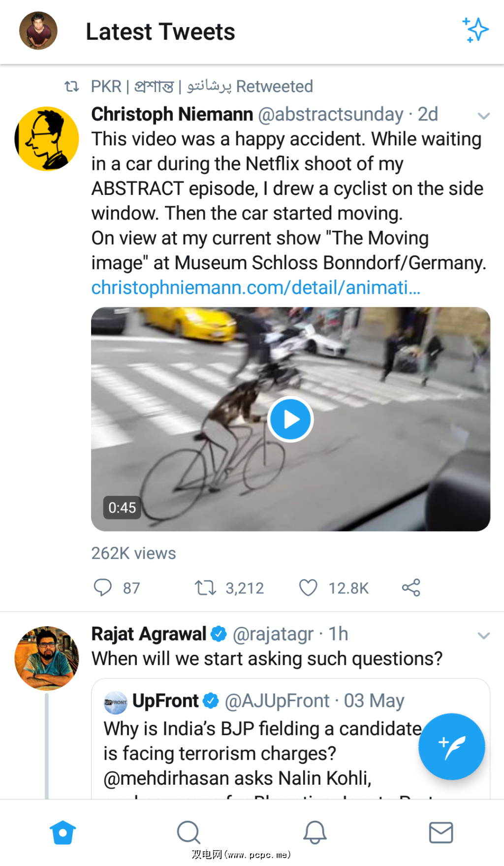Open the christophniemann.com link
This screenshot has width=504, height=866.
coord(256,288)
